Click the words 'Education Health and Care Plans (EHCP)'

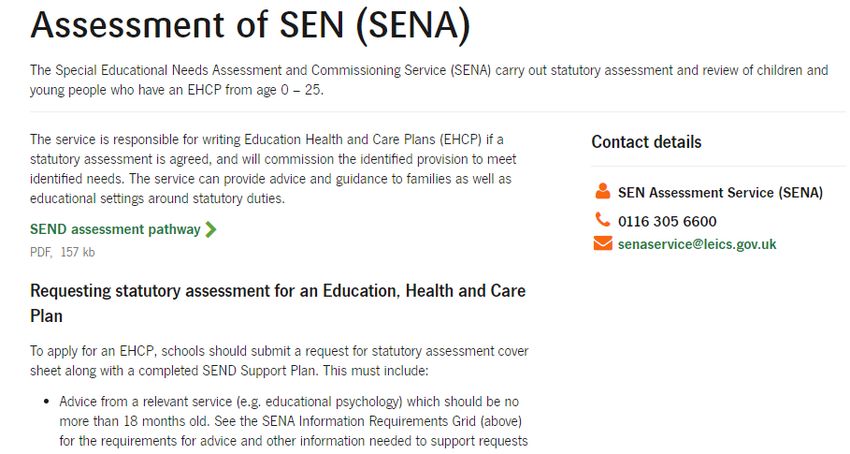click(x=363, y=139)
